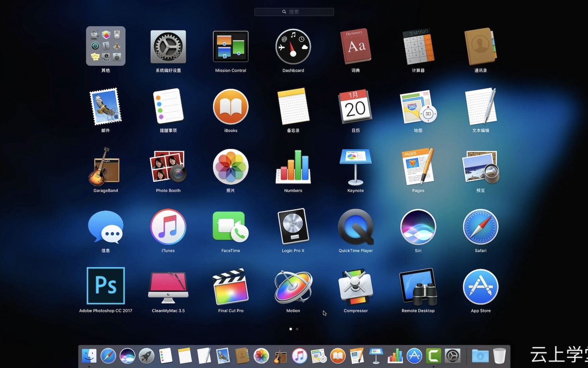
Task: Open Contacts book in the Dock
Action: click(x=242, y=356)
